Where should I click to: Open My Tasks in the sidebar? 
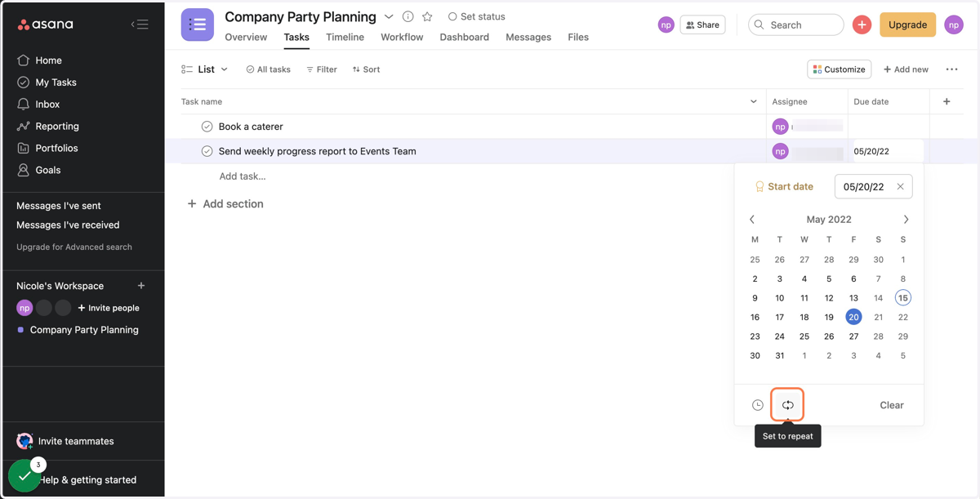click(x=47, y=82)
